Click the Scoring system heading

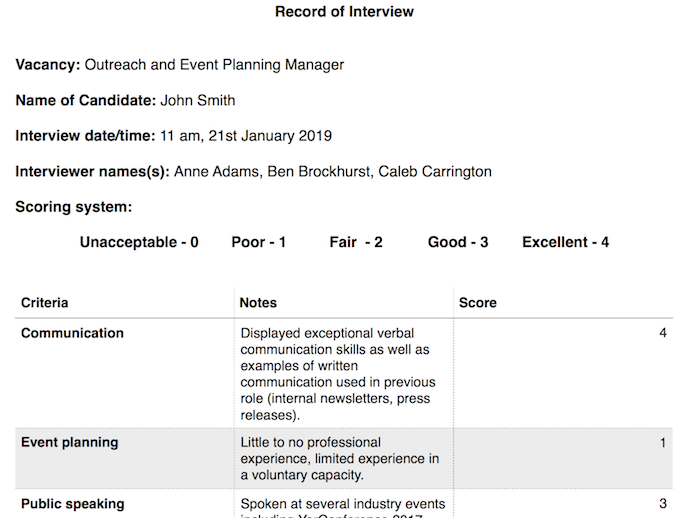click(x=74, y=207)
